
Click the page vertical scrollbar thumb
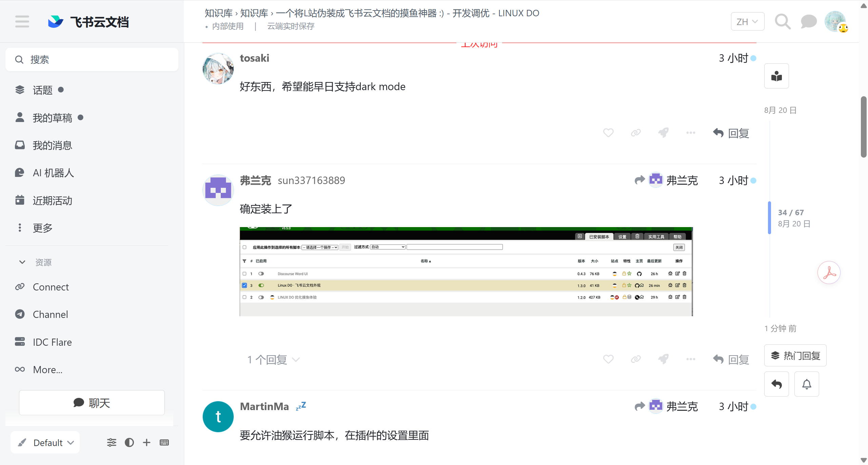tap(864, 127)
